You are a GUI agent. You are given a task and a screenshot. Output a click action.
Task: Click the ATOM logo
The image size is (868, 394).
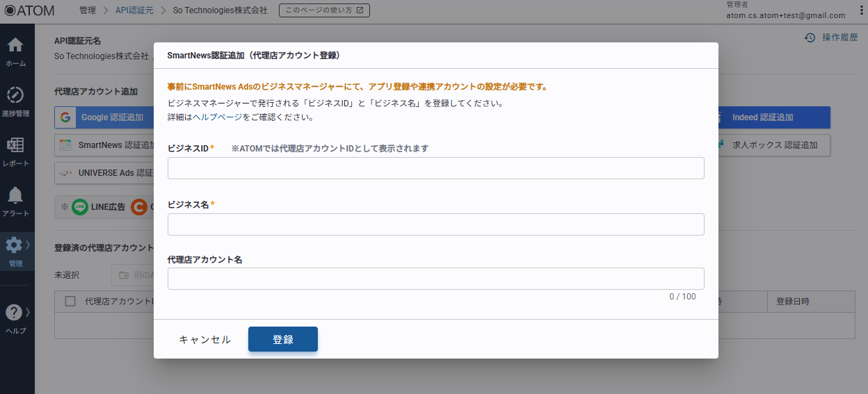click(x=29, y=10)
